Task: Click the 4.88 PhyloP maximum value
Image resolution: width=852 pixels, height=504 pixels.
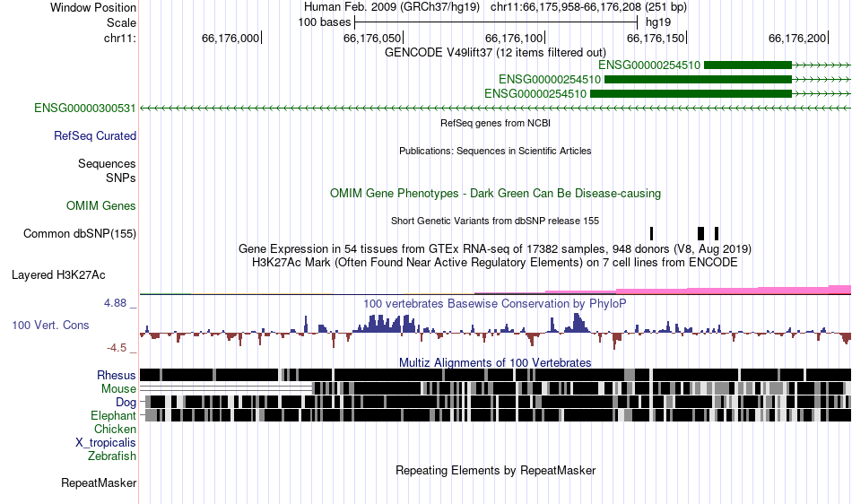Action: point(115,302)
